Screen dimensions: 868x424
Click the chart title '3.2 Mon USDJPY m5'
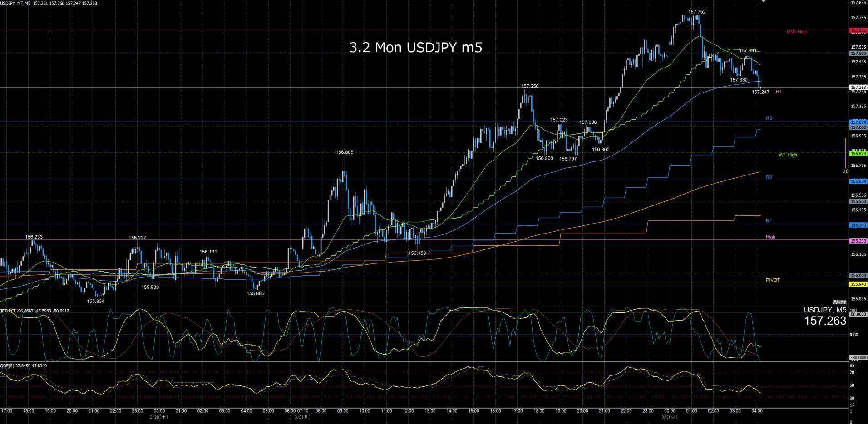pos(415,48)
